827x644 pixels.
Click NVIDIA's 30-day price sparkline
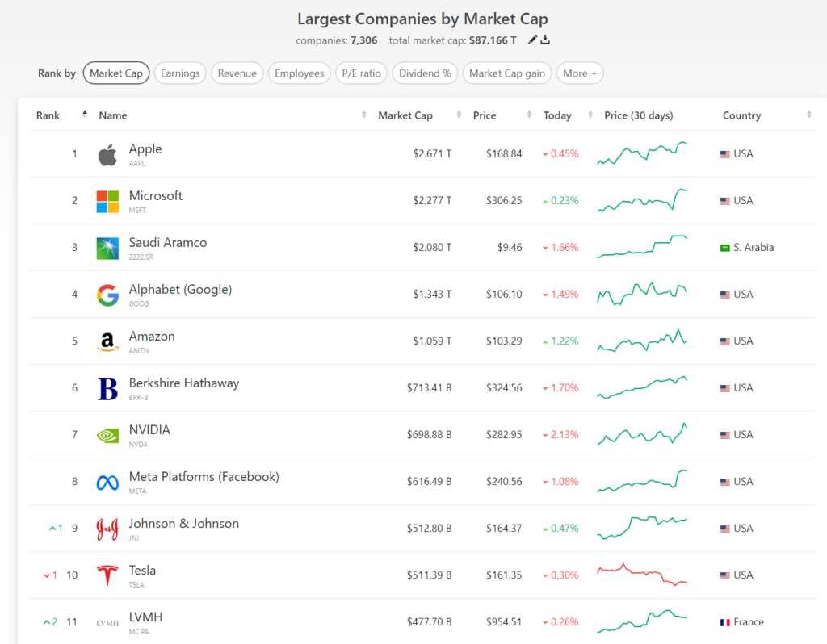642,434
